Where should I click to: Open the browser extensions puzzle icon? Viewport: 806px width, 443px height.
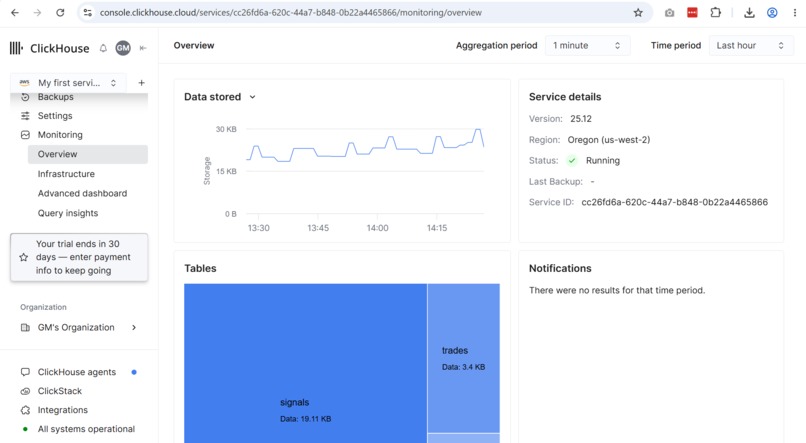coord(716,13)
